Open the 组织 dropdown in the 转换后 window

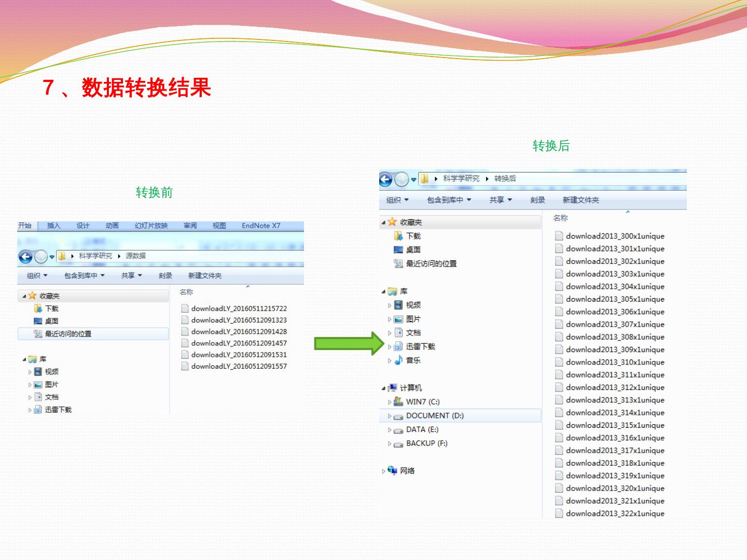[x=397, y=200]
